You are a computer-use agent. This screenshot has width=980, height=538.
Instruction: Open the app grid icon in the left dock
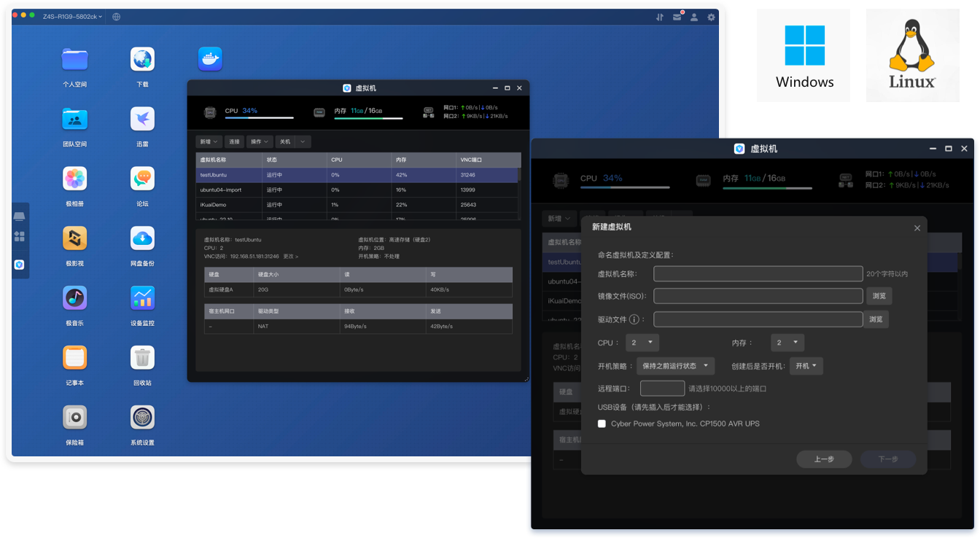(20, 236)
